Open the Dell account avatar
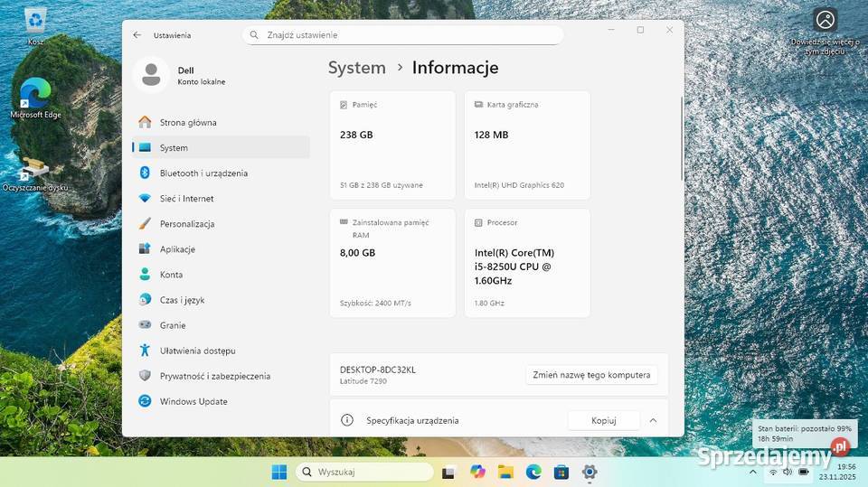 151,75
